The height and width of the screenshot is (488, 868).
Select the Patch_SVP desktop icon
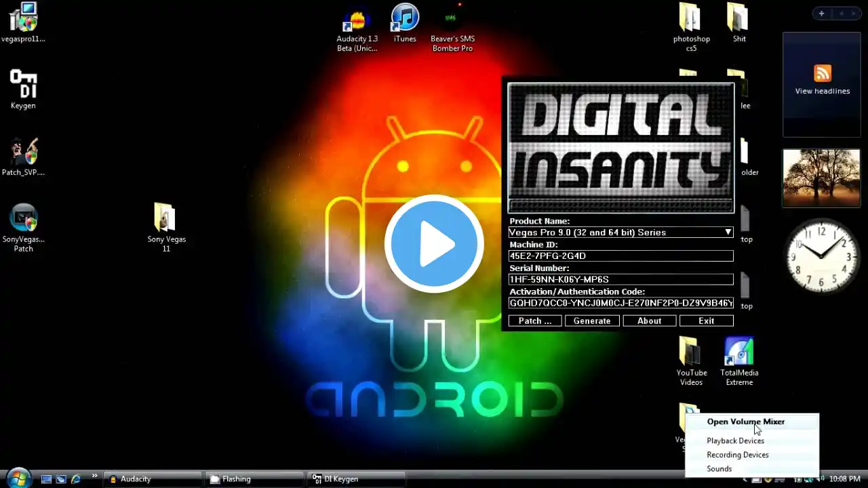pos(23,157)
